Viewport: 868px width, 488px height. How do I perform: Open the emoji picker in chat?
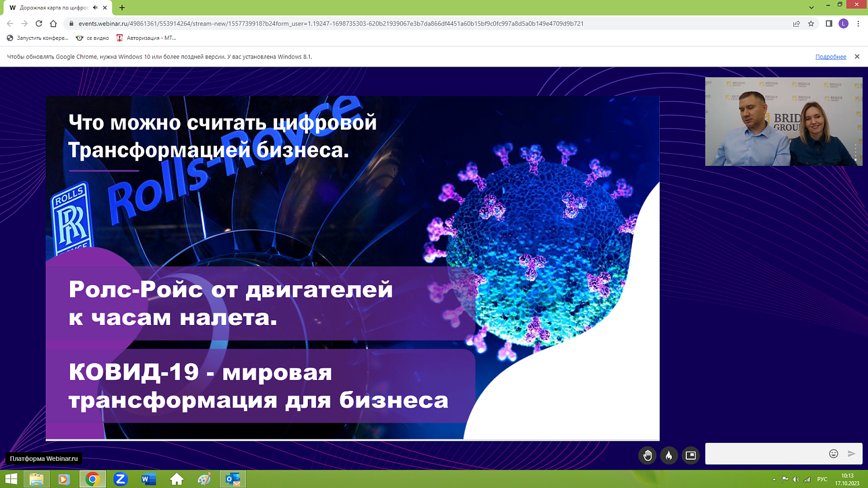point(833,454)
